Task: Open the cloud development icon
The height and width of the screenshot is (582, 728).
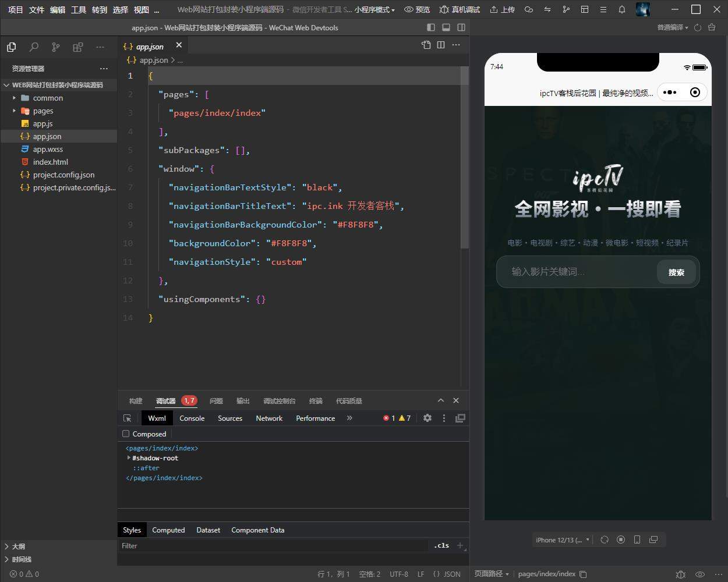Action: pos(529,9)
